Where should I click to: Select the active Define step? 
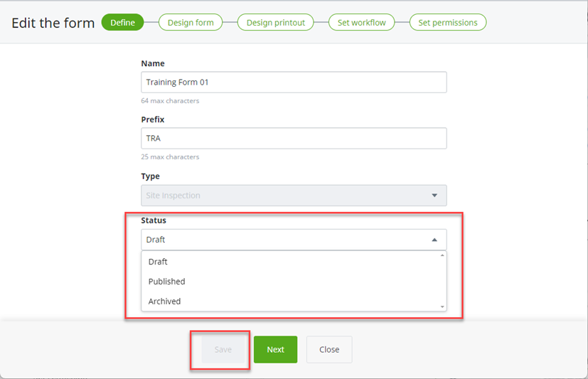pos(122,23)
